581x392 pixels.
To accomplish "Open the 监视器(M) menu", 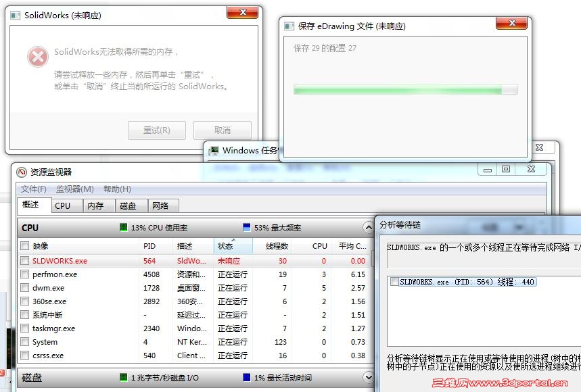I will [75, 189].
